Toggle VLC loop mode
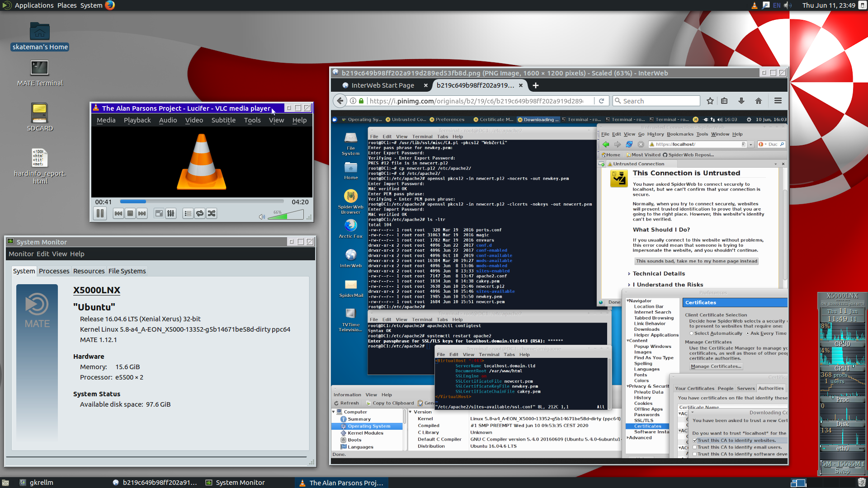Image resolution: width=868 pixels, height=488 pixels. 200,213
